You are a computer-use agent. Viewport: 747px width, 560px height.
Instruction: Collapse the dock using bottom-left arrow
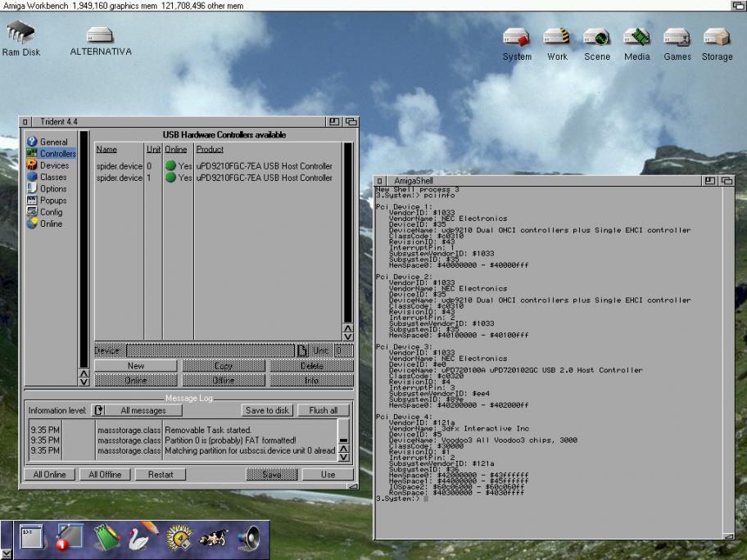[x=7, y=553]
